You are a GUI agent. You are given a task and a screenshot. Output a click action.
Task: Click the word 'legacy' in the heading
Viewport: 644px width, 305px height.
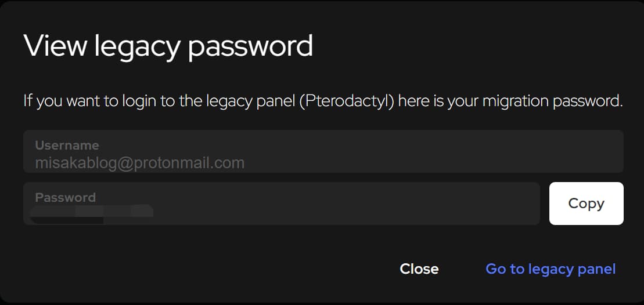133,46
